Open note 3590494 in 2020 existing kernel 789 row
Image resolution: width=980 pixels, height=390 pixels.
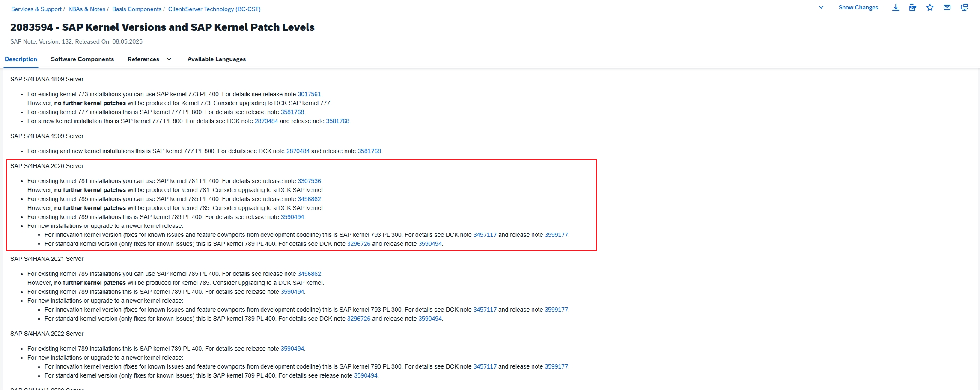click(292, 217)
